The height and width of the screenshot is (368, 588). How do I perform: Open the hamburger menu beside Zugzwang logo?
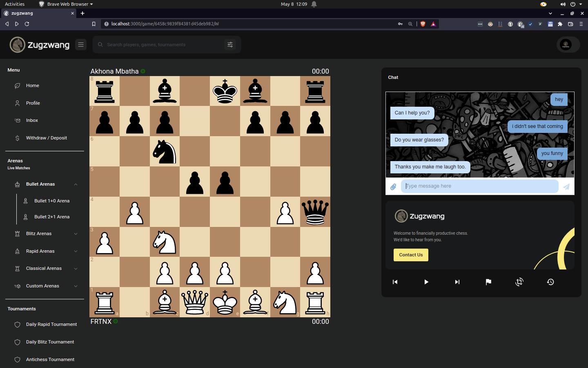[x=81, y=45]
